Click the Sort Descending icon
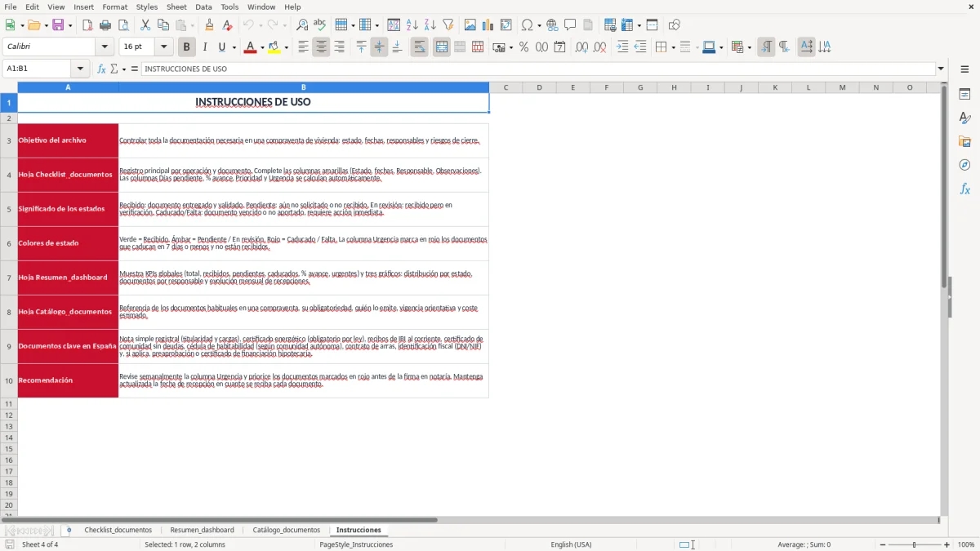The image size is (980, 551). tap(430, 25)
